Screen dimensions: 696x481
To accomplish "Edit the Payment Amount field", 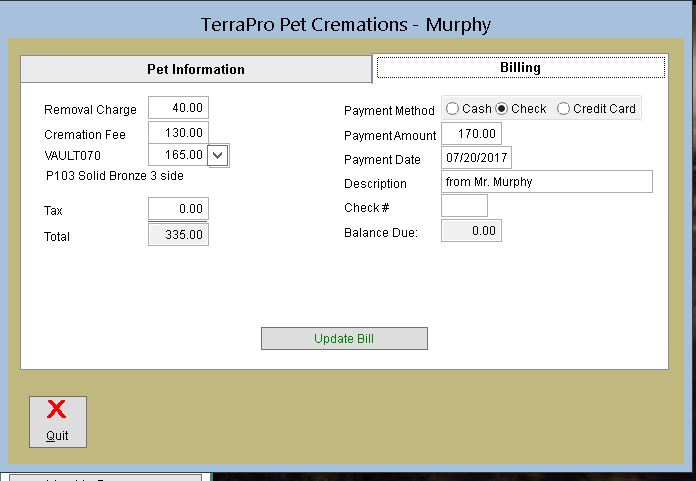I will click(x=471, y=134).
